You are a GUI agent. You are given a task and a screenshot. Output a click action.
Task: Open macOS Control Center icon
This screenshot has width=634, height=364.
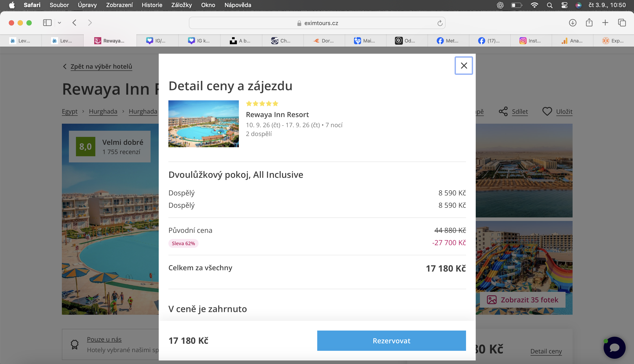click(x=564, y=5)
